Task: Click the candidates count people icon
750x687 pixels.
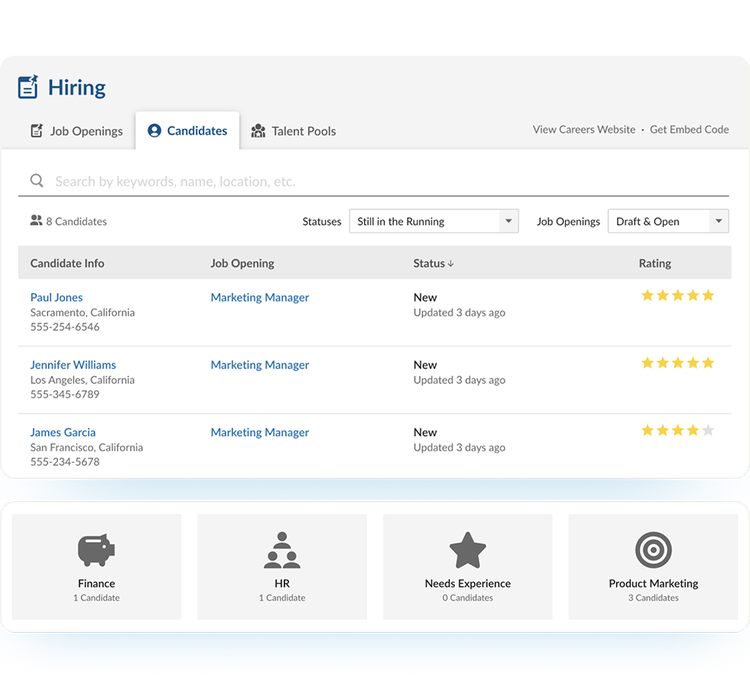Action: [x=37, y=221]
